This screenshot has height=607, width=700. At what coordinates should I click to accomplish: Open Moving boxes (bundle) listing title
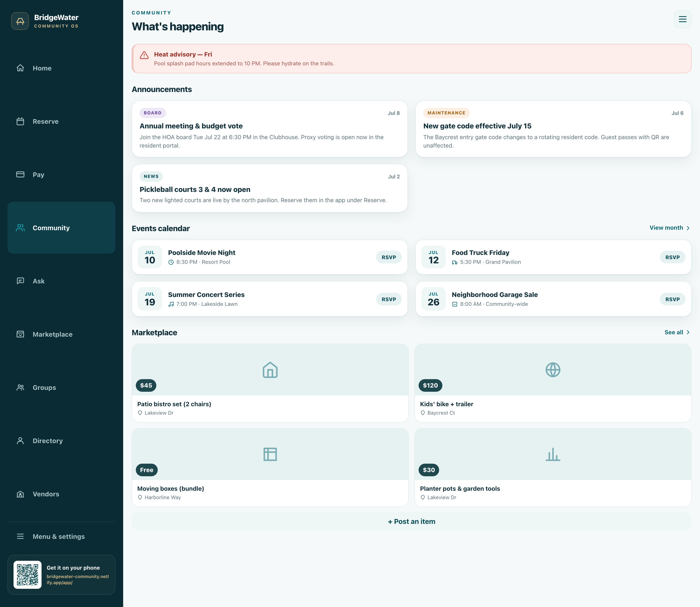coord(171,488)
